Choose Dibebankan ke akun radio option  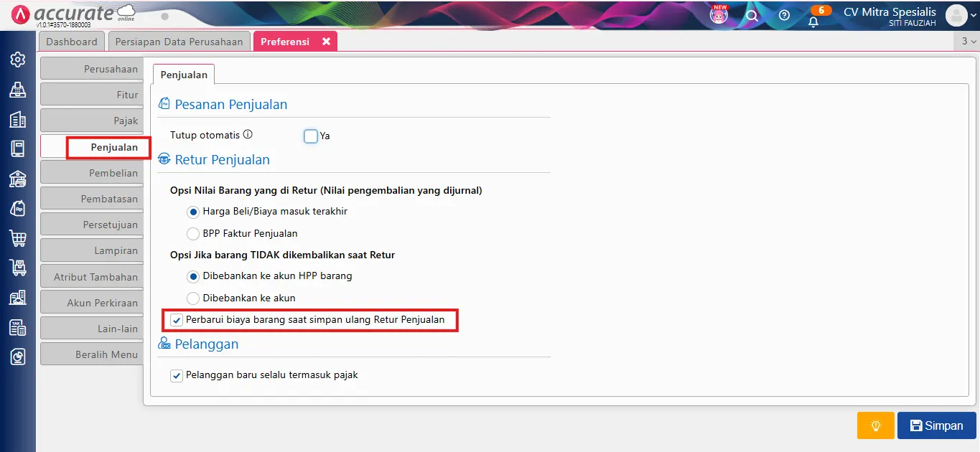pos(193,298)
